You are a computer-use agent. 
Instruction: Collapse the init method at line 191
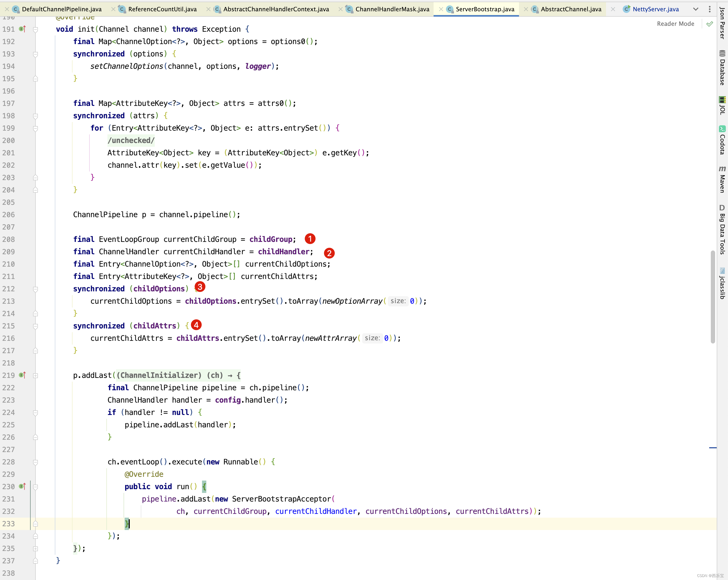click(x=35, y=30)
